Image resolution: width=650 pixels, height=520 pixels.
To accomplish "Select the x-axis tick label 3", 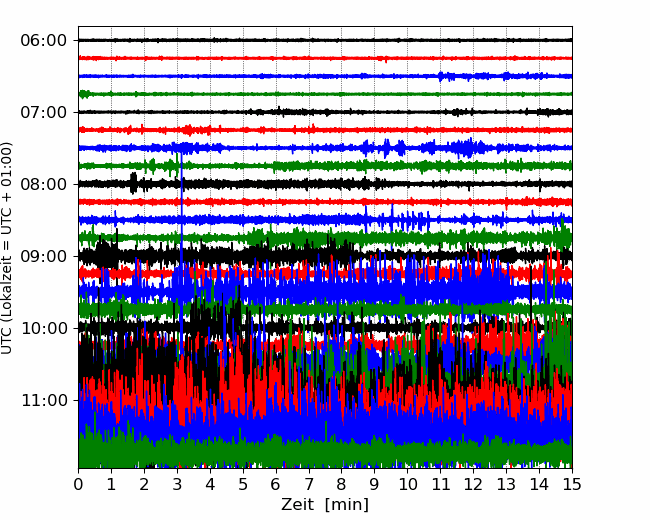I will 177,484.
